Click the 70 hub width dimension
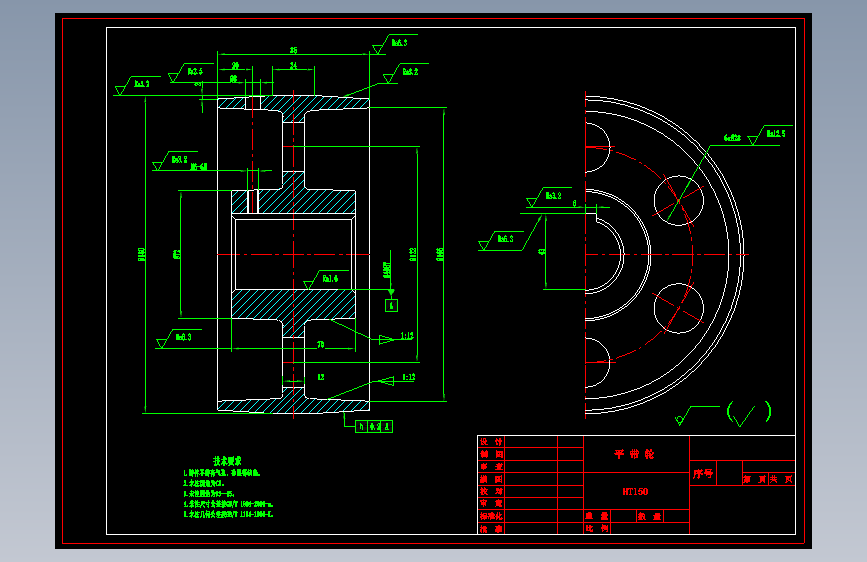This screenshot has height=562, width=867. tap(320, 345)
